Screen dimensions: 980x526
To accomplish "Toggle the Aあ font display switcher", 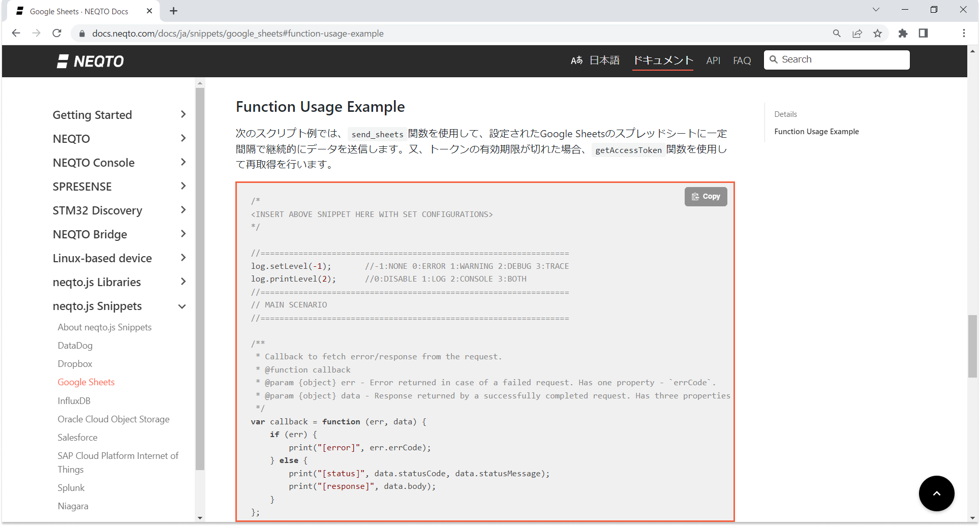I will (x=576, y=60).
